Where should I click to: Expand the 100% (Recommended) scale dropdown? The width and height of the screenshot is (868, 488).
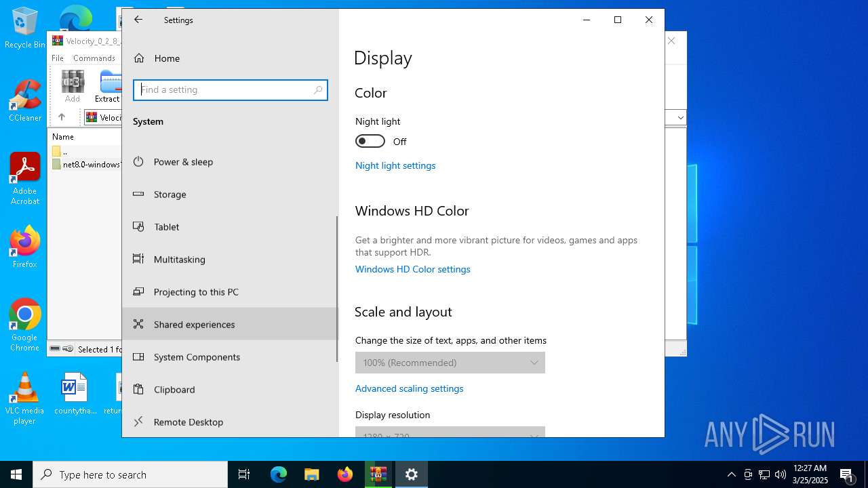tap(450, 363)
